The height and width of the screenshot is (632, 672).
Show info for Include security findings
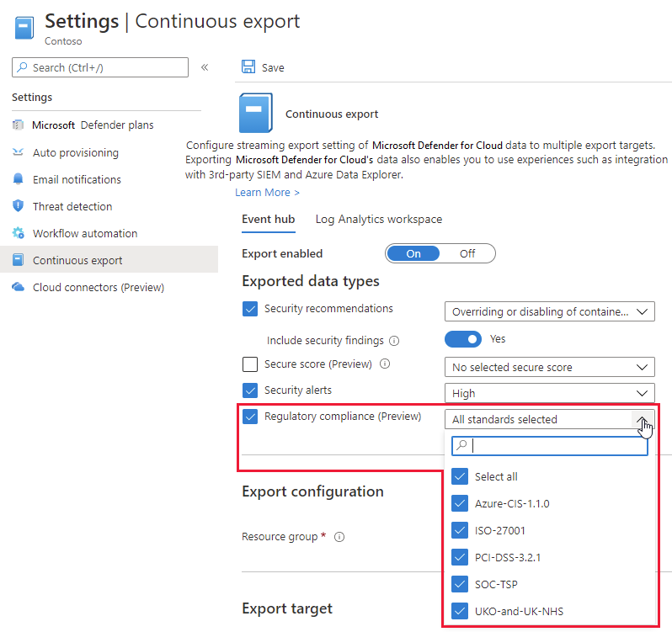click(x=394, y=341)
